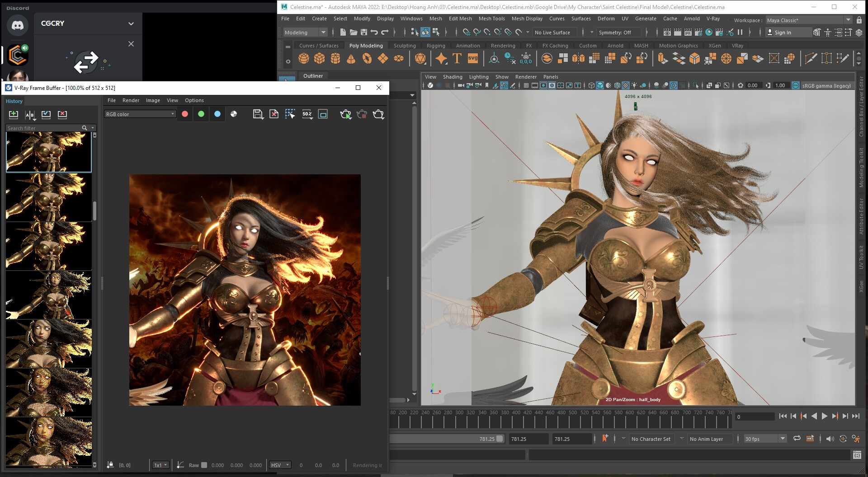
Task: Select the fourth history render thumbnail
Action: 49,295
